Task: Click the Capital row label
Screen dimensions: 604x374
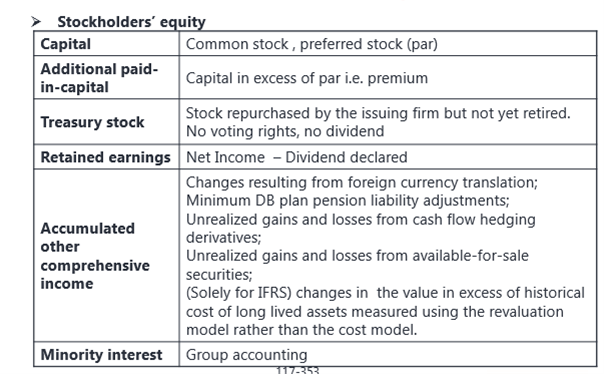Action: tap(65, 44)
